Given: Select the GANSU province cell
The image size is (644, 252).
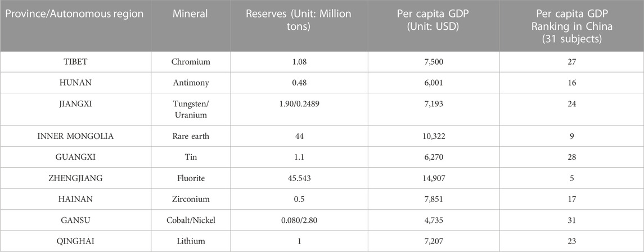Looking at the screenshot, I should coord(75,220).
